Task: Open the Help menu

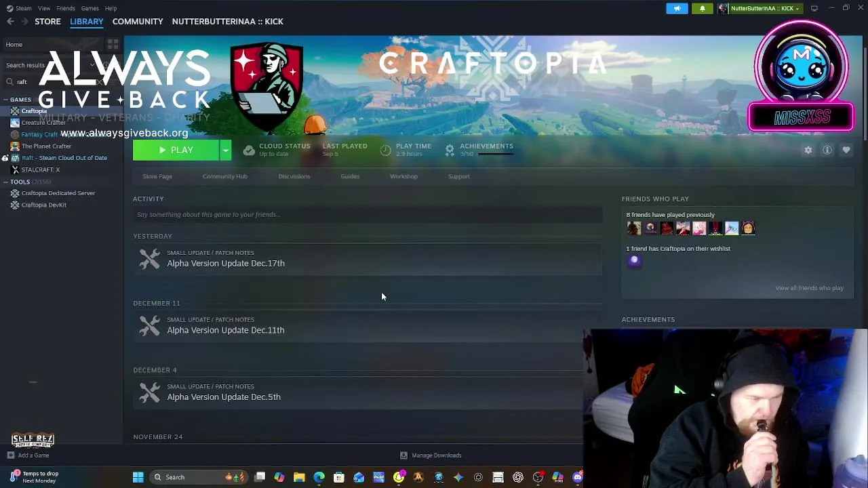Action: (x=111, y=8)
